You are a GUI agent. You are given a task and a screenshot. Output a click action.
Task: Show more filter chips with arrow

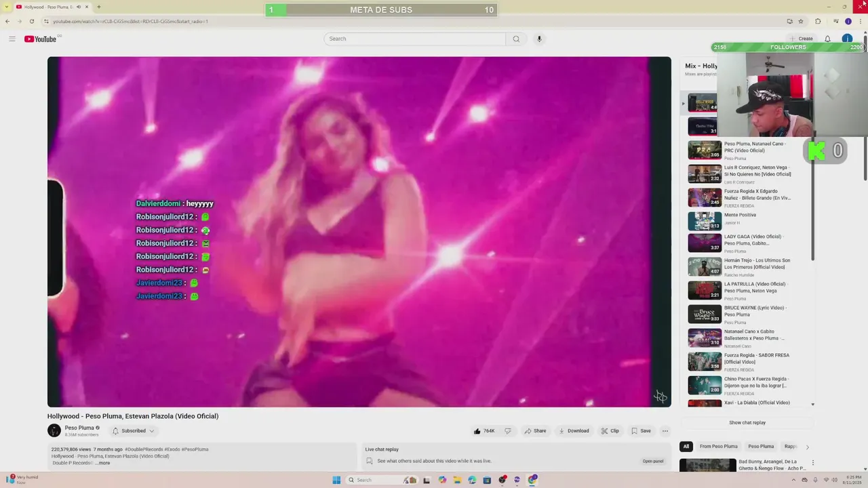[807, 447]
